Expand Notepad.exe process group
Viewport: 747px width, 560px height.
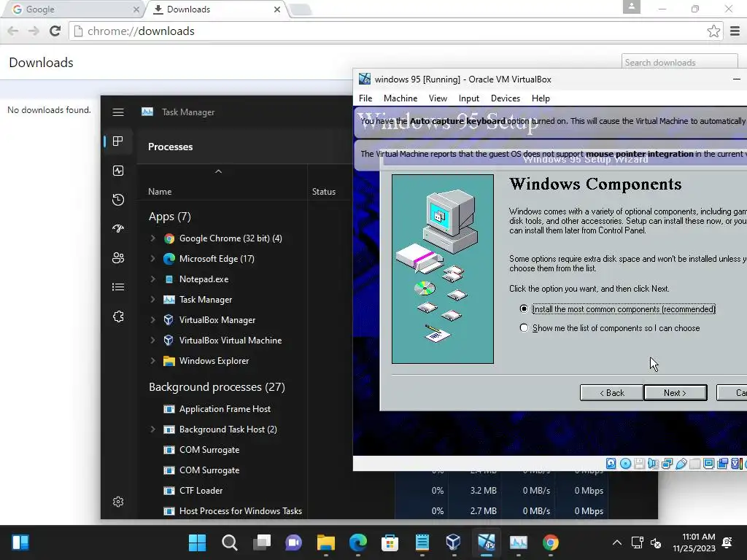click(x=152, y=279)
